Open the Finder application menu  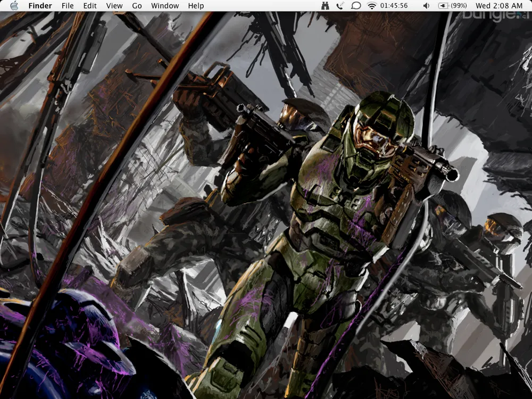(40, 6)
